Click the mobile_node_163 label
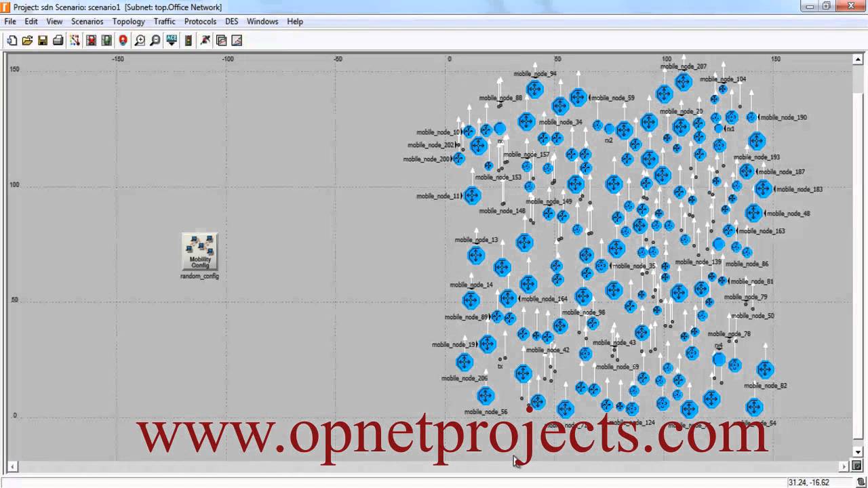 point(762,231)
